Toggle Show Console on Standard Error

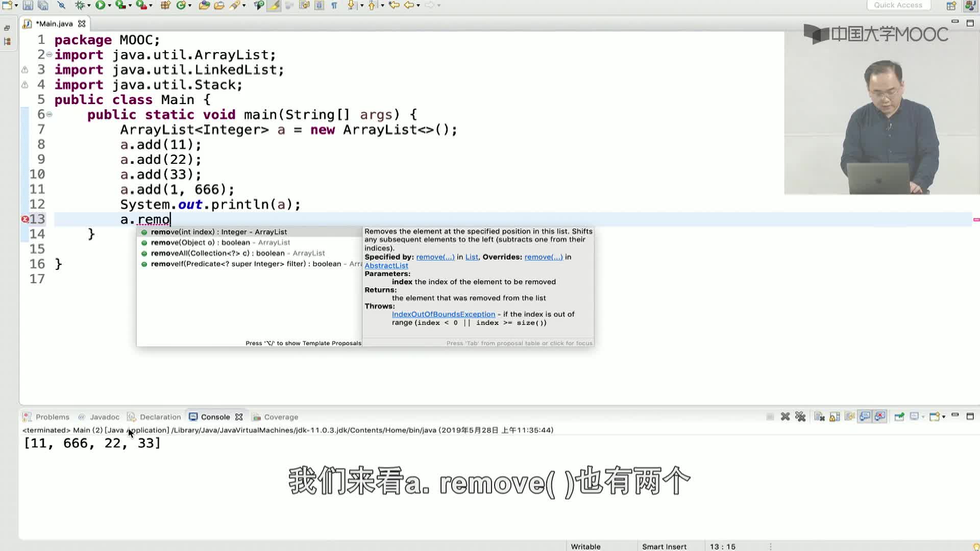point(880,417)
